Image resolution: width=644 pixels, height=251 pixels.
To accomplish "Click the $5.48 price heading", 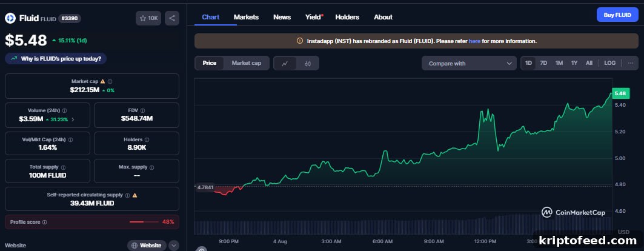I will click(26, 40).
